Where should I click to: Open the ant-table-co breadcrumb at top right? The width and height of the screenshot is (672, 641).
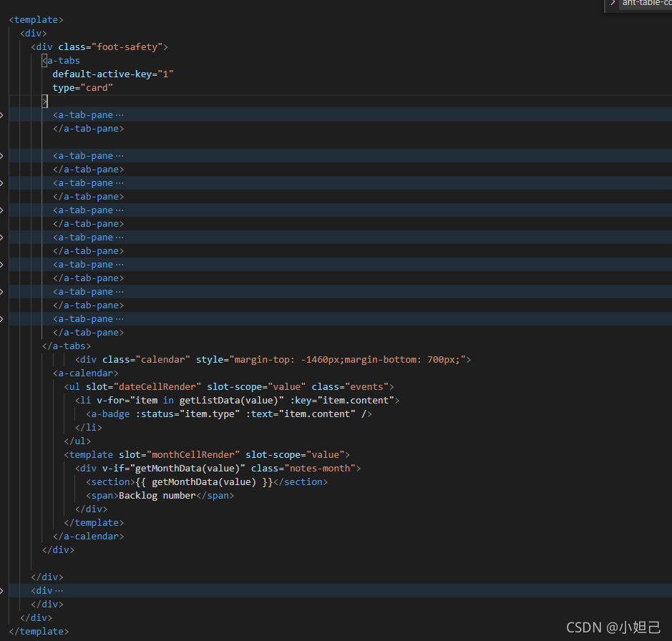tap(646, 3)
